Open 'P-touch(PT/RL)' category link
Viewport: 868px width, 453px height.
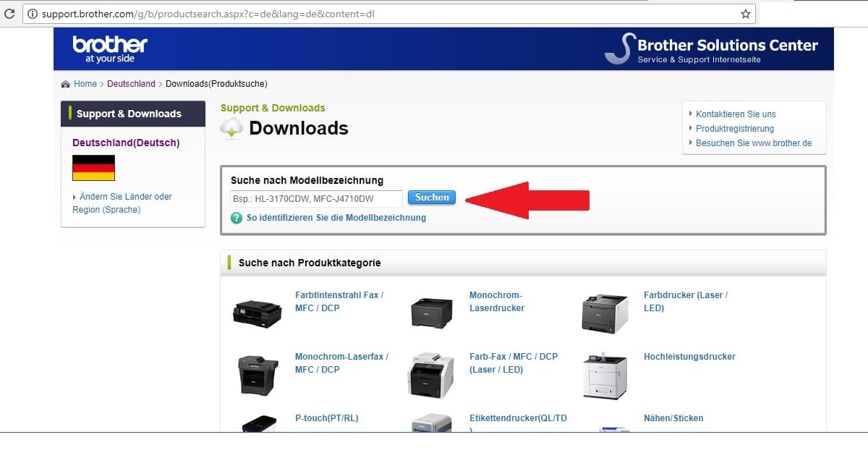[326, 418]
